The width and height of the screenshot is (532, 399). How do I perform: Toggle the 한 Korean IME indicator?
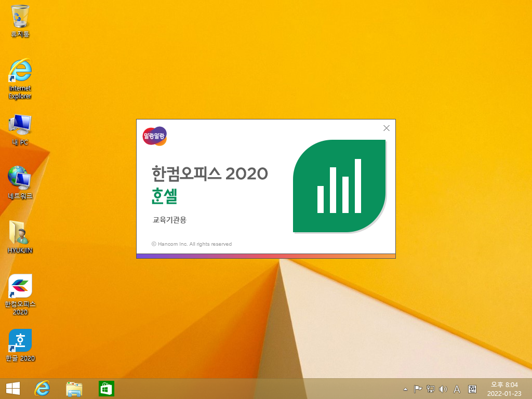click(472, 389)
